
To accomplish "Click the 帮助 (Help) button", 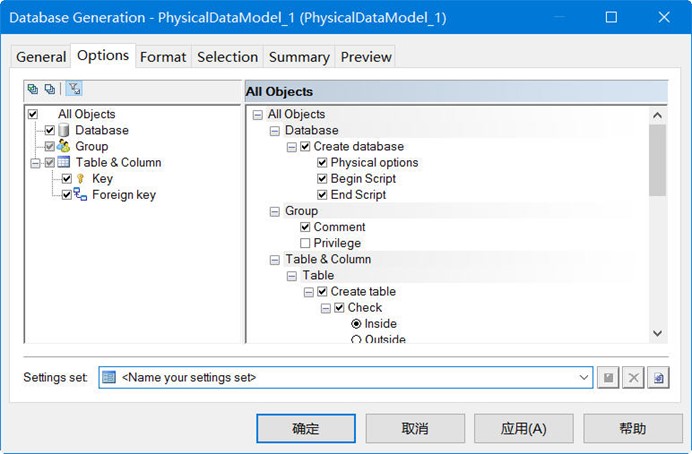I will coord(632,428).
